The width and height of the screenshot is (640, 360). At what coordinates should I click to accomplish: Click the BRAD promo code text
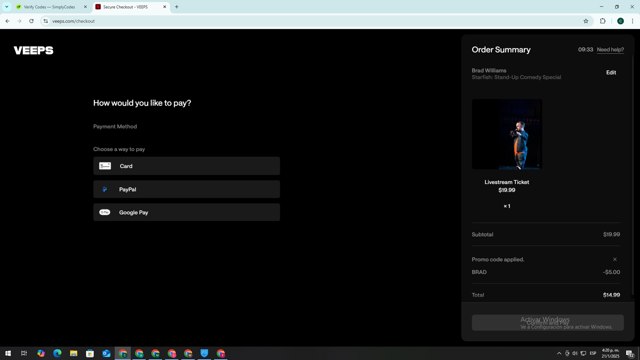click(x=479, y=272)
